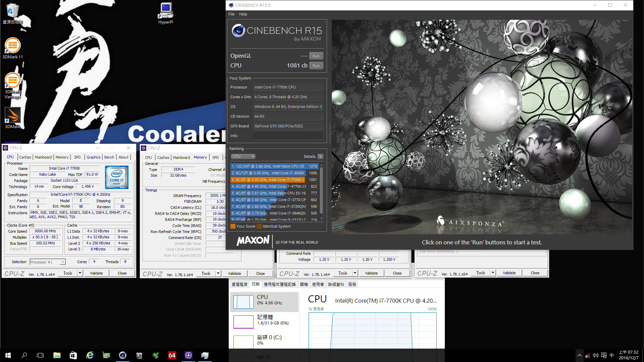Select the CPU performance item in Task Manager
The height and width of the screenshot is (362, 644).
pos(264,302)
